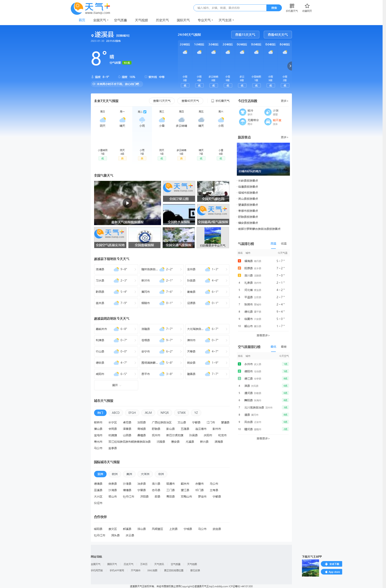This screenshot has width=386, height=588.
Task: Go to 首页 nav tab
Action: 82,20
